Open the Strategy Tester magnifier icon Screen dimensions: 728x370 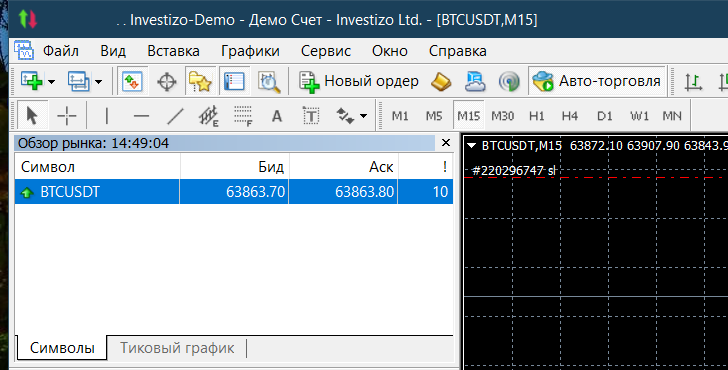[268, 82]
